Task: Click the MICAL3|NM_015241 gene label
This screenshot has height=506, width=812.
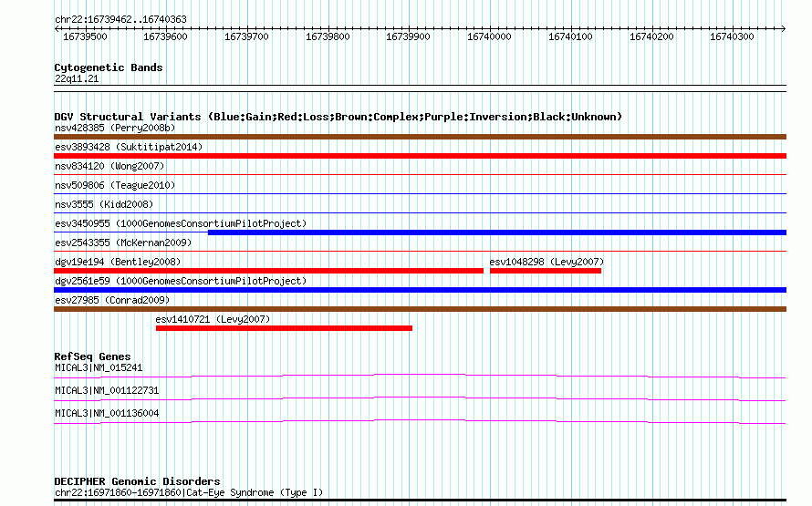Action: click(x=99, y=367)
